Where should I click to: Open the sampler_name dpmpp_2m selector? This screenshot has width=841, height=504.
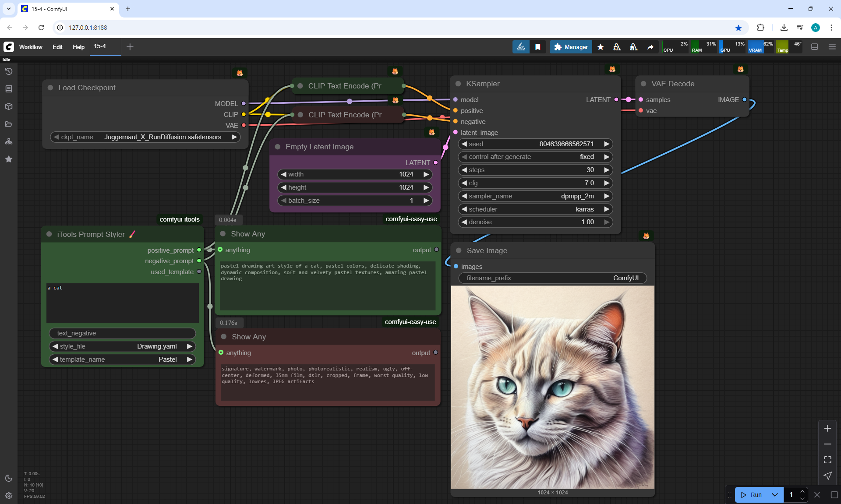click(x=535, y=196)
